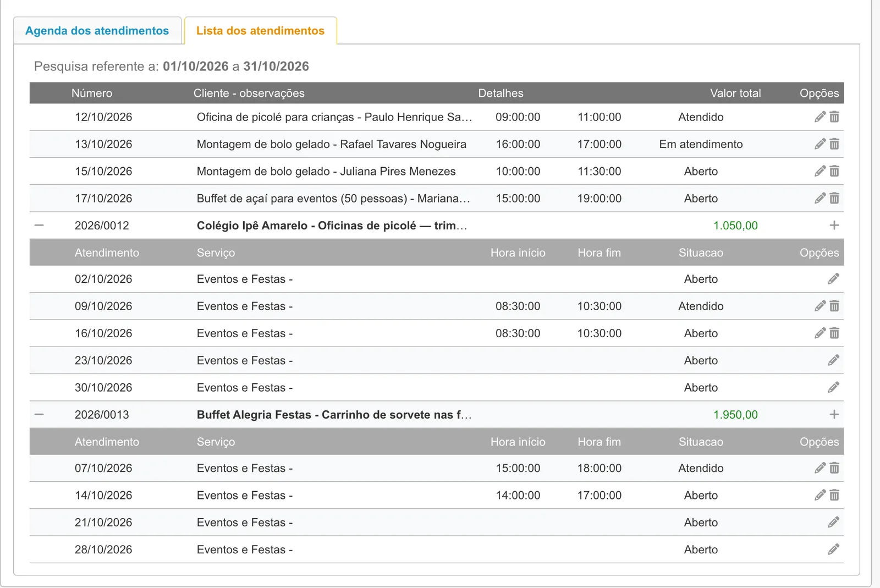
Task: Edit Rafael Tavares Nogueira appointment with pencil
Action: click(820, 144)
